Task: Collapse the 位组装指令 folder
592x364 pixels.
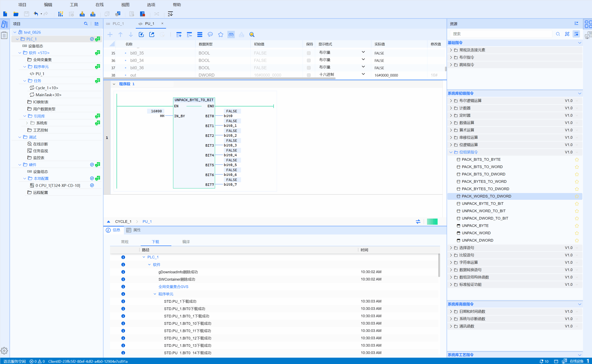Action: (x=451, y=152)
